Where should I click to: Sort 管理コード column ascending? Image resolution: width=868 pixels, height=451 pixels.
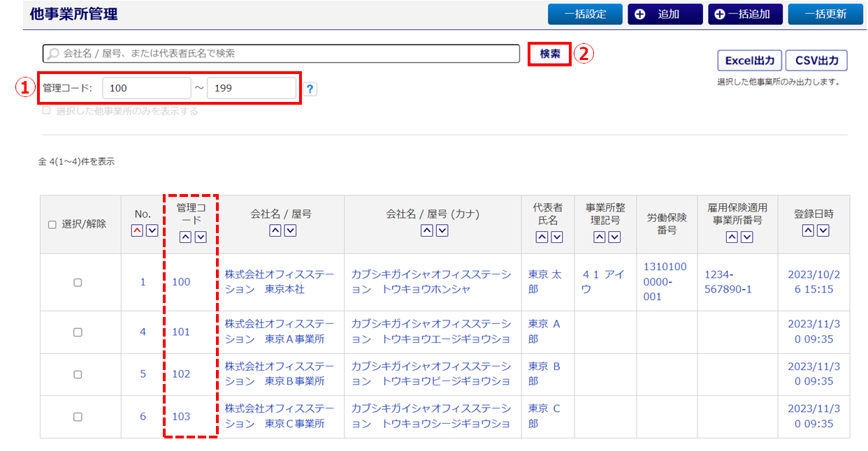pyautogui.click(x=185, y=237)
